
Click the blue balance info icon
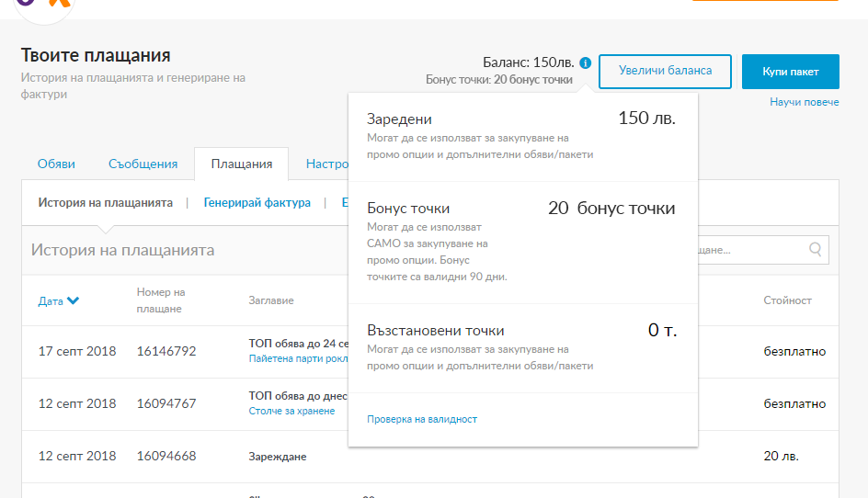585,63
